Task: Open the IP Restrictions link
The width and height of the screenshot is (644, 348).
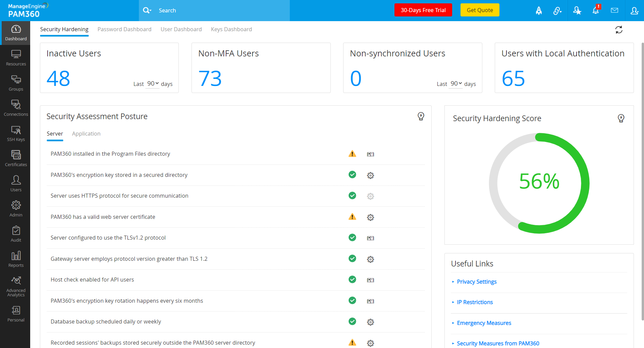Action: (x=475, y=302)
